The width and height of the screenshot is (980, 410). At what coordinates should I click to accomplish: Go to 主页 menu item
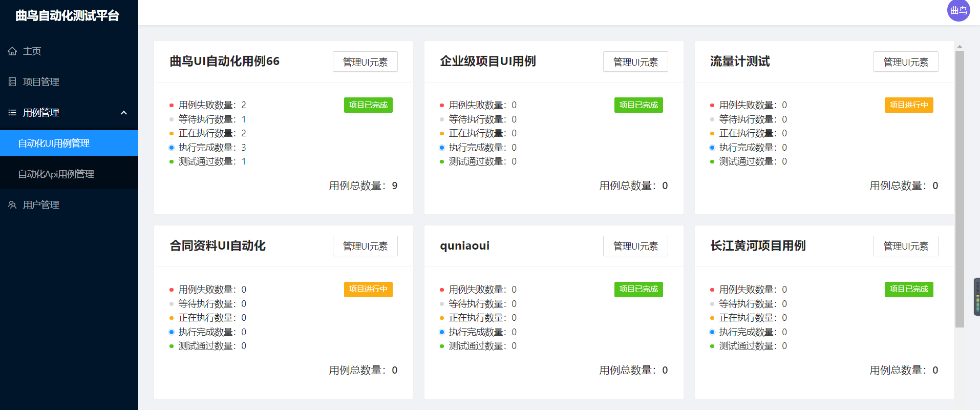69,51
